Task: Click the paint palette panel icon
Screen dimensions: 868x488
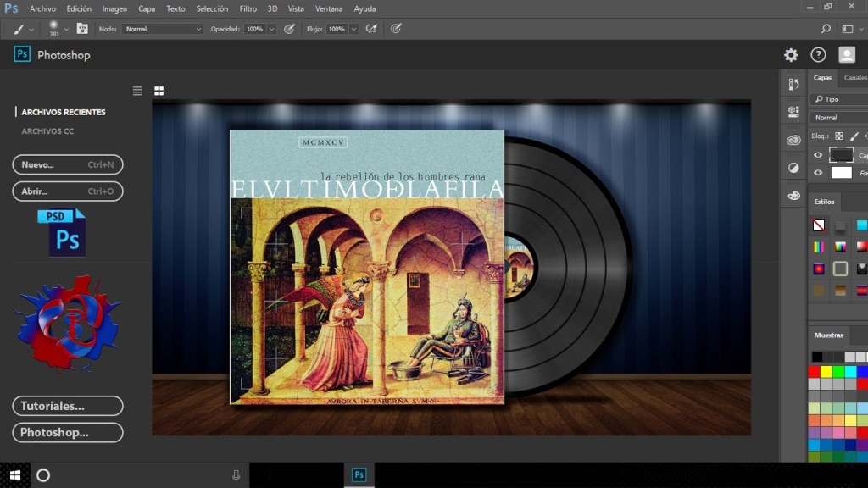Action: (x=793, y=196)
